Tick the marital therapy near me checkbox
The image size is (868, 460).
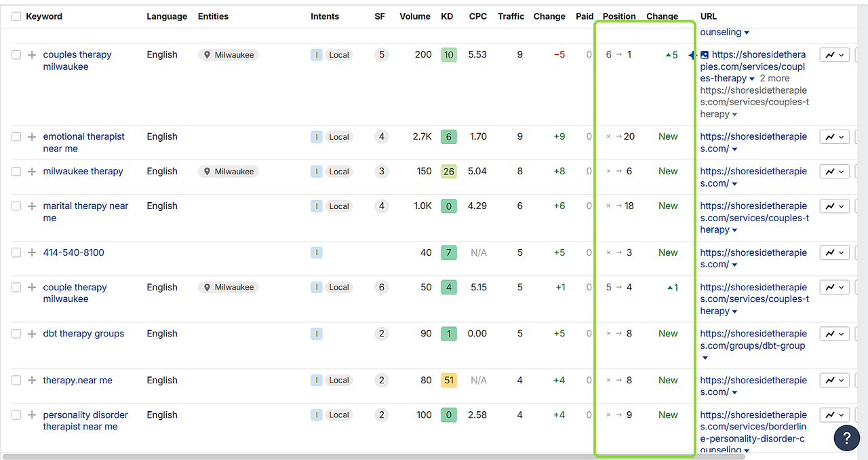tap(16, 206)
